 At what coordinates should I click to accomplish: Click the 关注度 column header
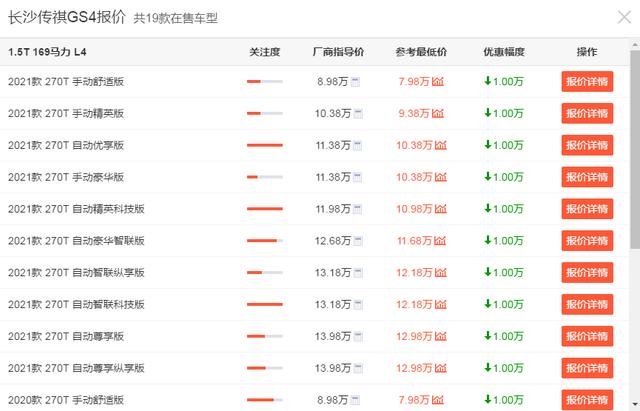click(x=265, y=52)
